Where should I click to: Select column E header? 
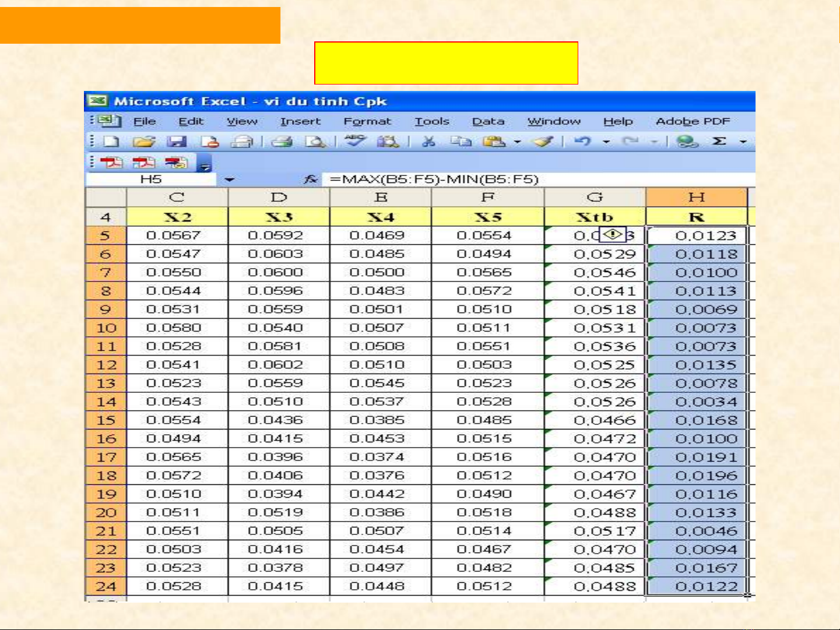pos(381,198)
